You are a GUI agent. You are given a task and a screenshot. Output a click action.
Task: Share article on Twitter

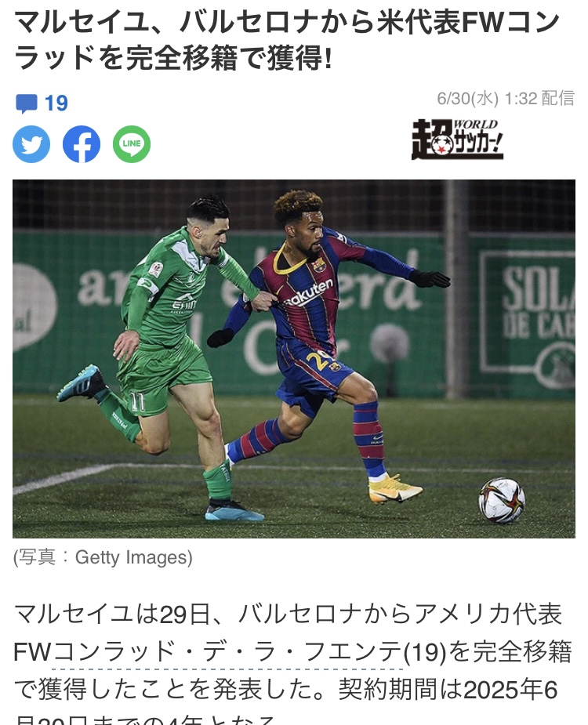tap(31, 144)
